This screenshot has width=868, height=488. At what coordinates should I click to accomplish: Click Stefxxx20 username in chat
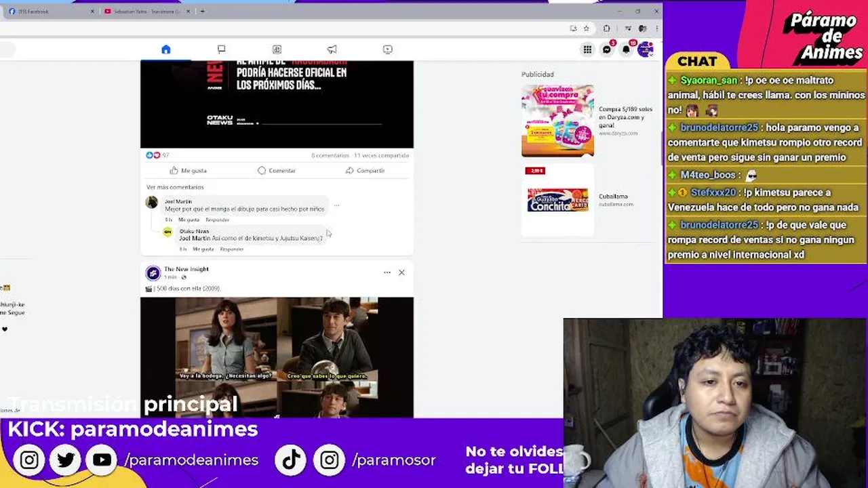713,192
